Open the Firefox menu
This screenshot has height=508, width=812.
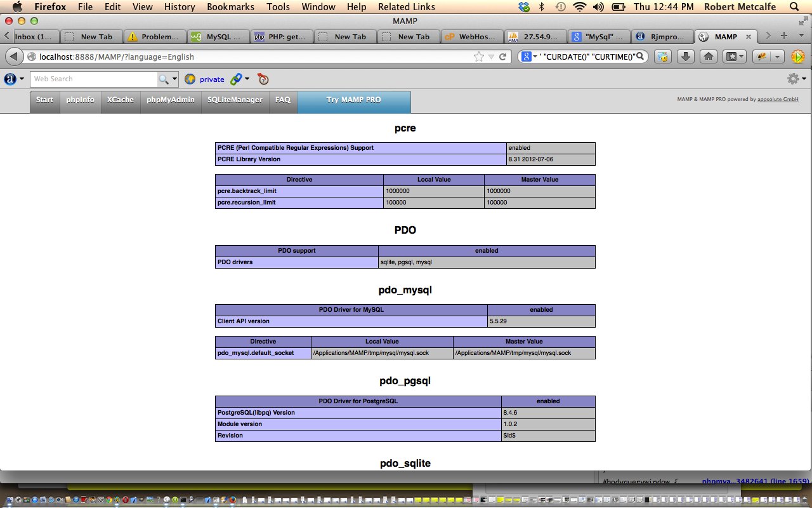(50, 7)
